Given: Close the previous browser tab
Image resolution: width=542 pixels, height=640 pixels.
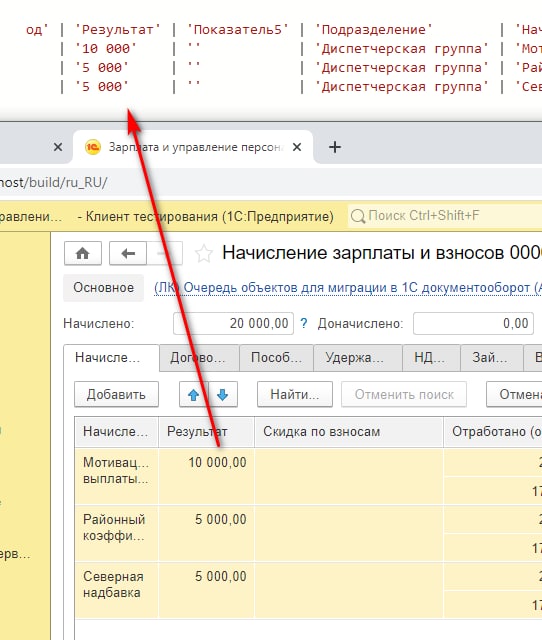Looking at the screenshot, I should [58, 147].
